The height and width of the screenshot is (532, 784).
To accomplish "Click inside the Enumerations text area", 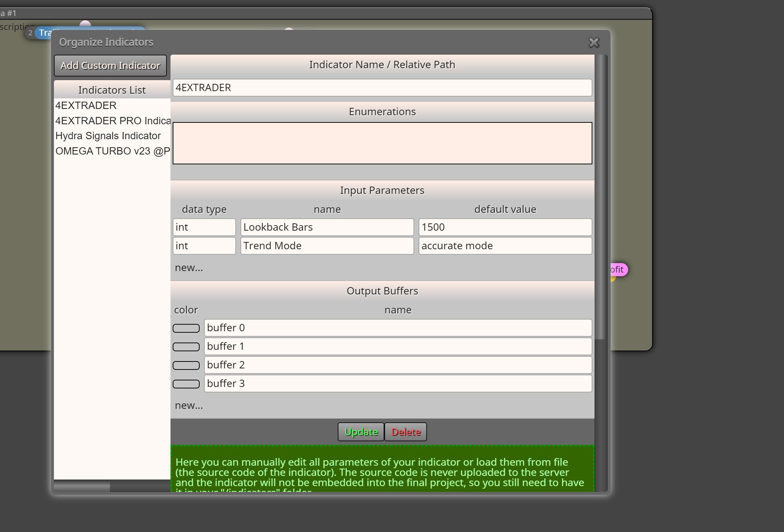I will [382, 143].
